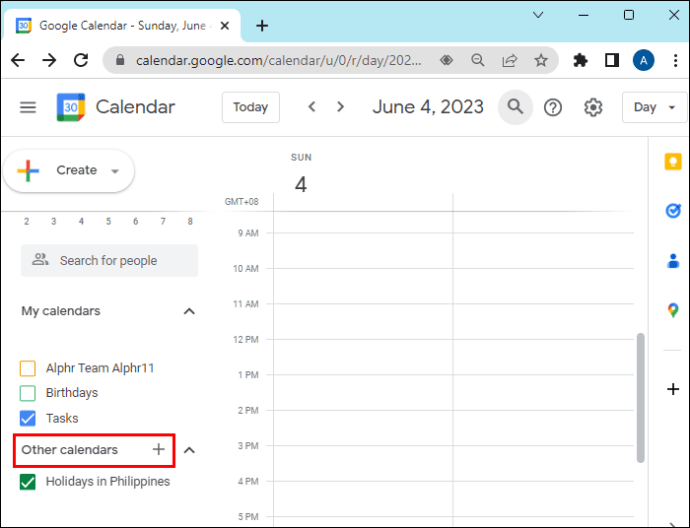The image size is (690, 528).
Task: Open the Support help icon
Action: (x=553, y=107)
